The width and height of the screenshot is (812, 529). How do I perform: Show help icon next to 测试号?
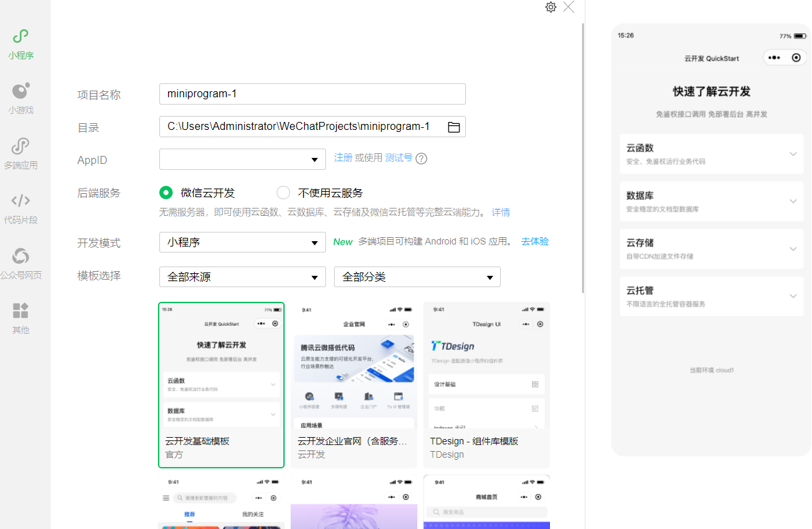click(x=421, y=159)
